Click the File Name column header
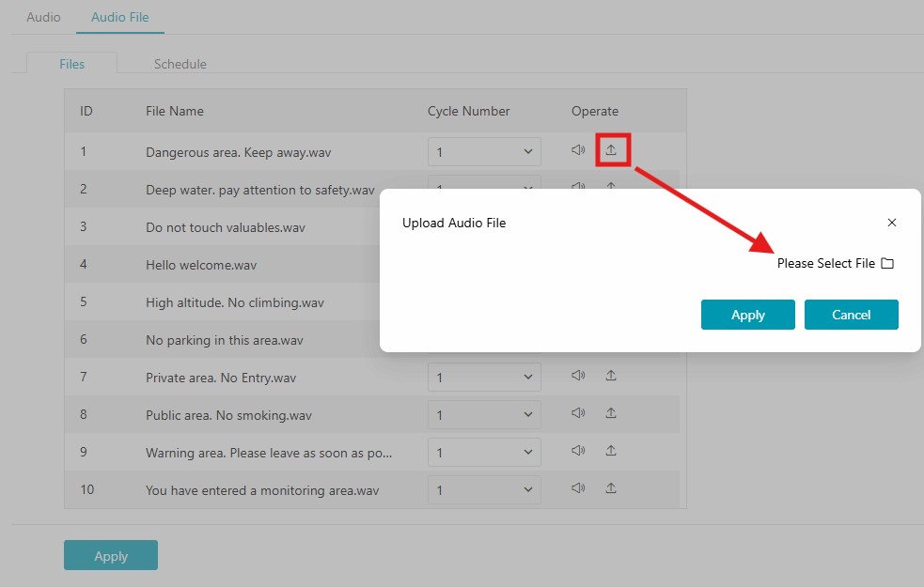Viewport: 924px width, 587px height. pos(175,111)
